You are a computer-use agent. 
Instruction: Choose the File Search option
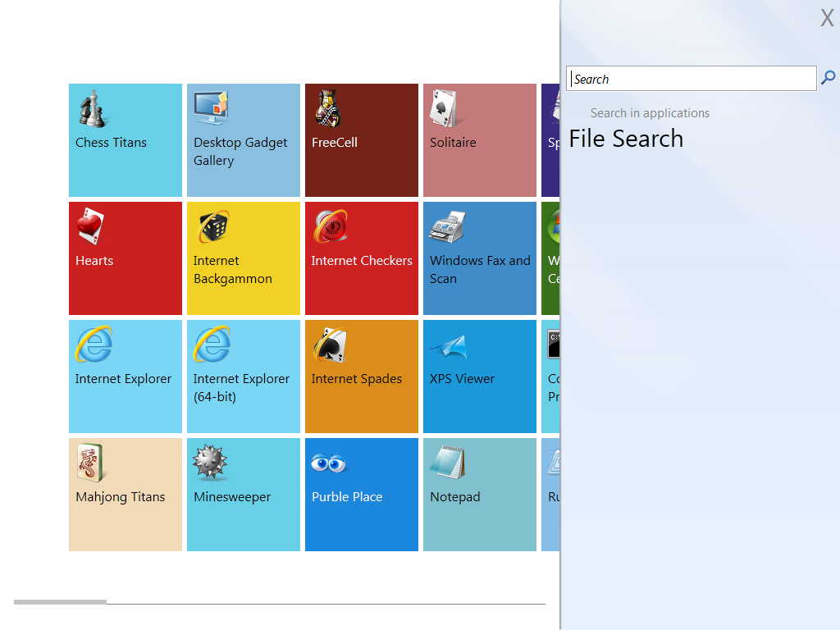point(626,139)
